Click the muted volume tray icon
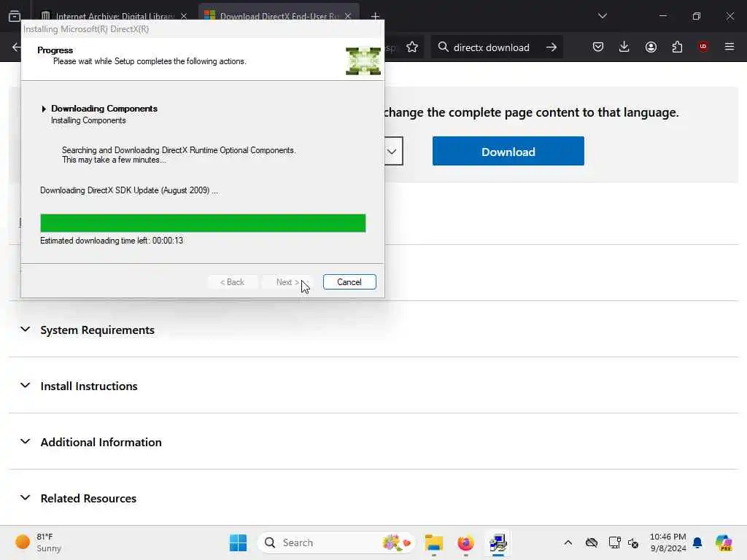Viewport: 747px width, 560px height. pyautogui.click(x=633, y=542)
